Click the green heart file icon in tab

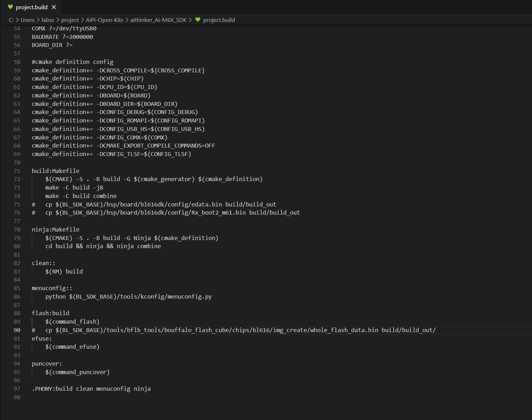(x=10, y=7)
